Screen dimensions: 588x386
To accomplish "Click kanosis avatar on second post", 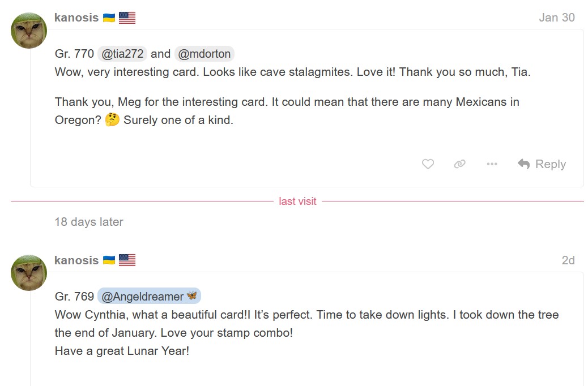I will click(29, 273).
